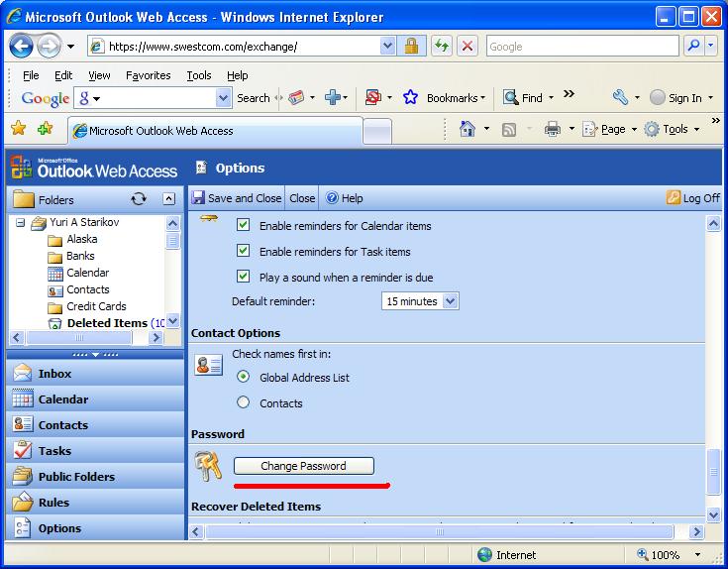The image size is (728, 569).
Task: Open the recent pages dropdown beside Forward
Action: click(70, 47)
